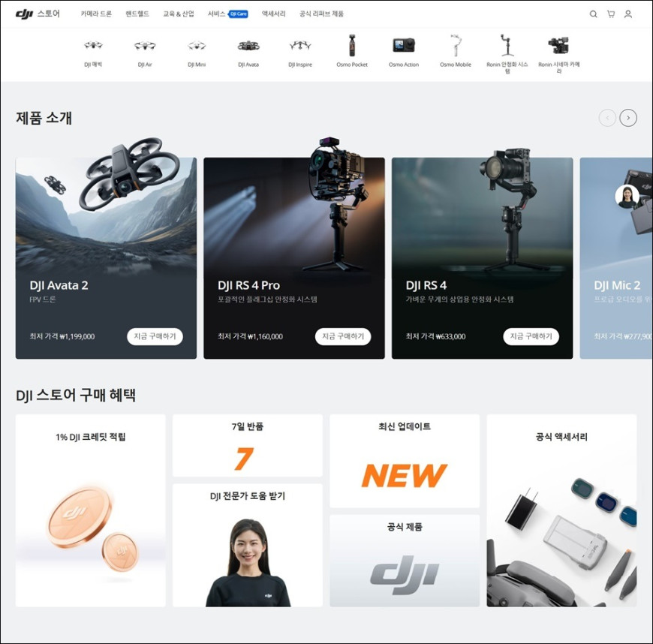Click the DJI 스토어 구매 혜택 heading
The width and height of the screenshot is (653, 644).
pos(76,396)
